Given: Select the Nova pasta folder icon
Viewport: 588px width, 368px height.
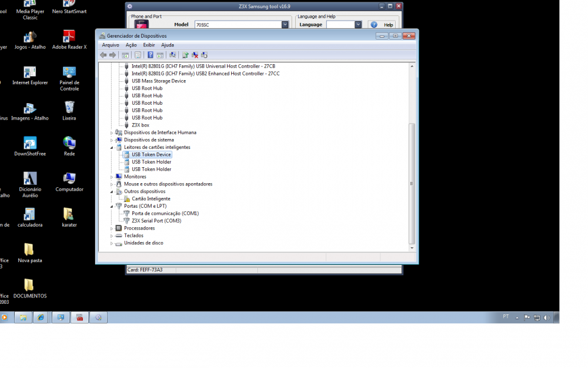Looking at the screenshot, I should point(30,253).
